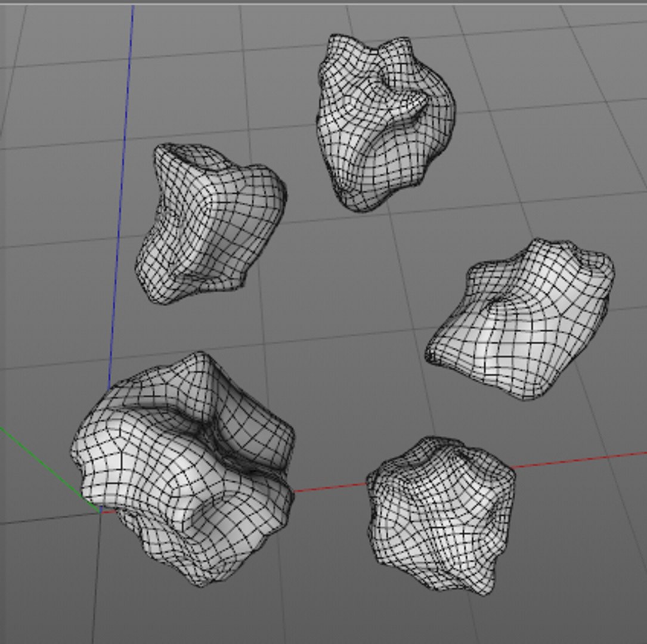Viewport: 647px width, 644px height.
Task: Select the rightmost rock mesh
Action: point(520,320)
